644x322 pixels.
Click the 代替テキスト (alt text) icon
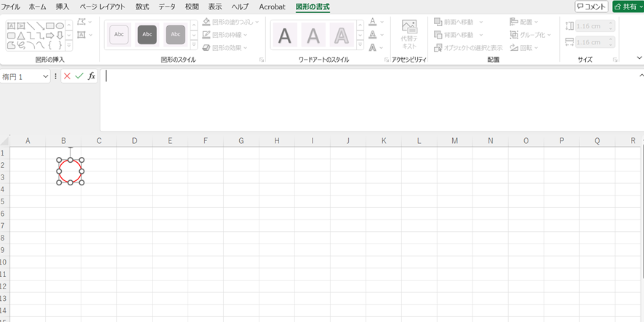[x=409, y=34]
